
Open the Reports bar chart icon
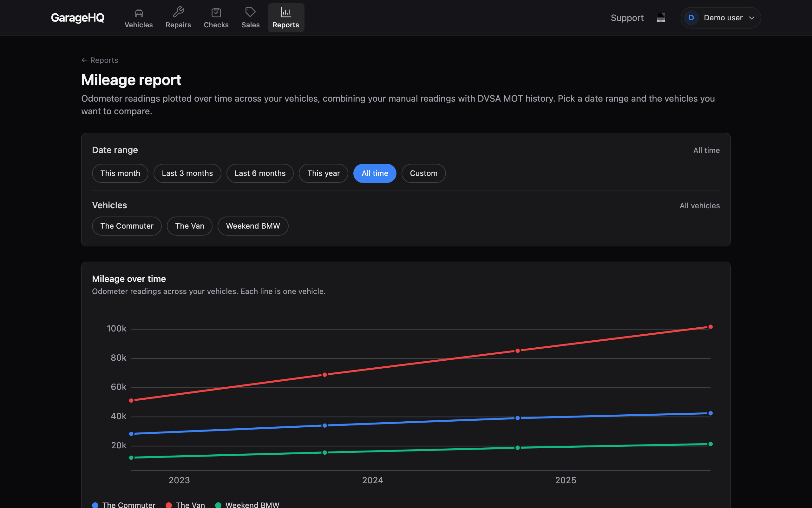coord(285,12)
